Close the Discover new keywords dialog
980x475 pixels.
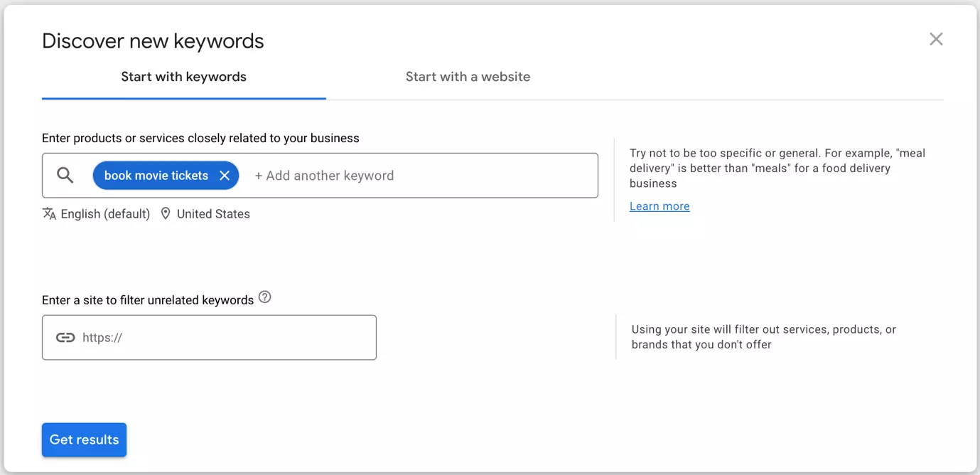tap(936, 40)
